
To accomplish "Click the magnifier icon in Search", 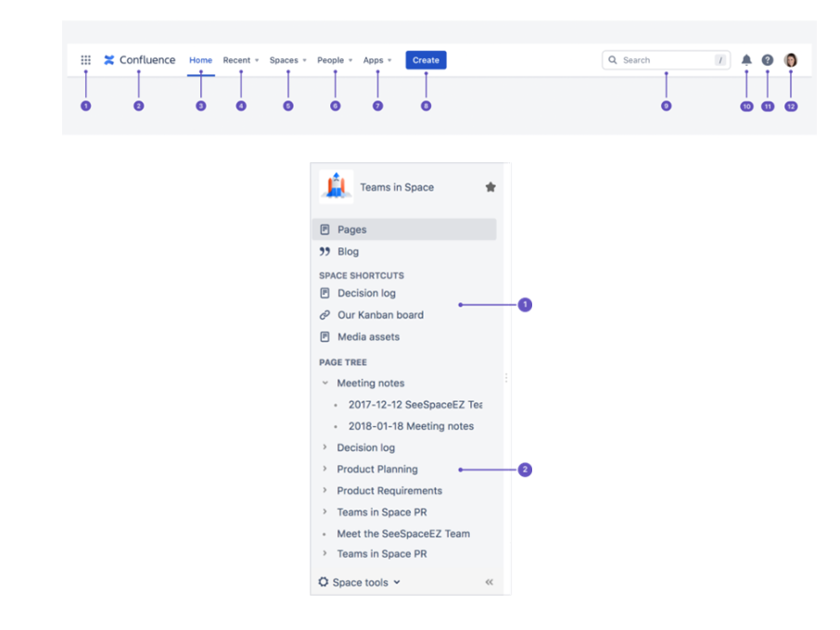I will pos(612,60).
